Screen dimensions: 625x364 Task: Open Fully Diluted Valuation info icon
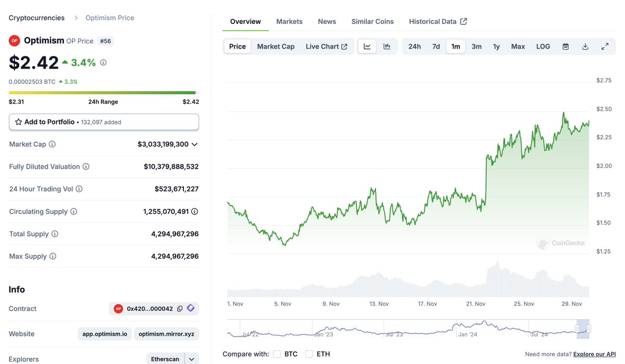pyautogui.click(x=86, y=167)
